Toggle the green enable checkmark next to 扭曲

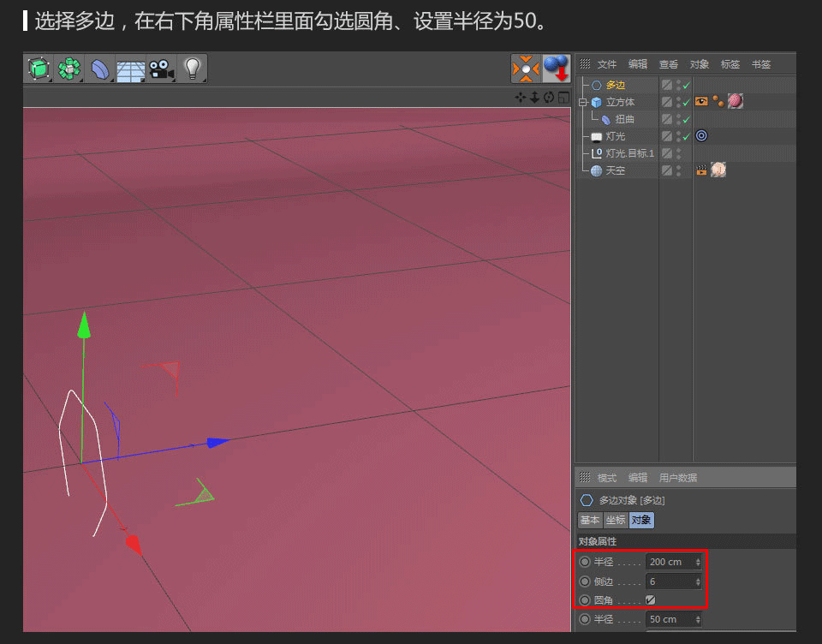[x=685, y=119]
